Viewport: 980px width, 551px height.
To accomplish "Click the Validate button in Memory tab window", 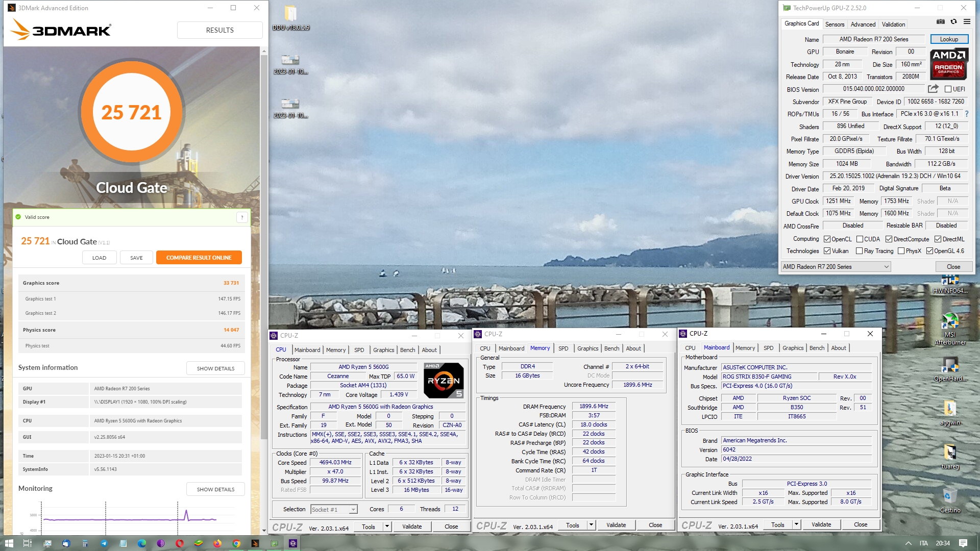I will point(616,525).
